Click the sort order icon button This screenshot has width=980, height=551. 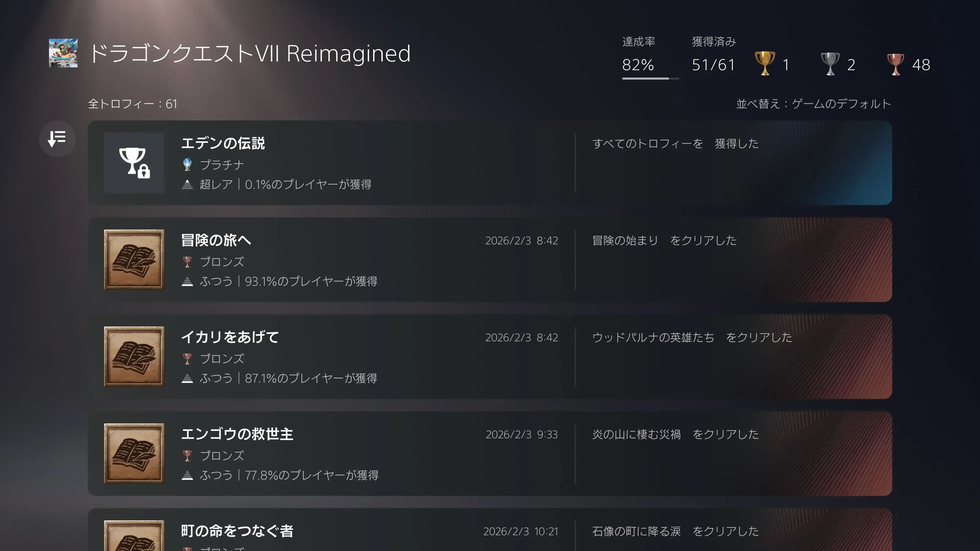click(x=57, y=139)
